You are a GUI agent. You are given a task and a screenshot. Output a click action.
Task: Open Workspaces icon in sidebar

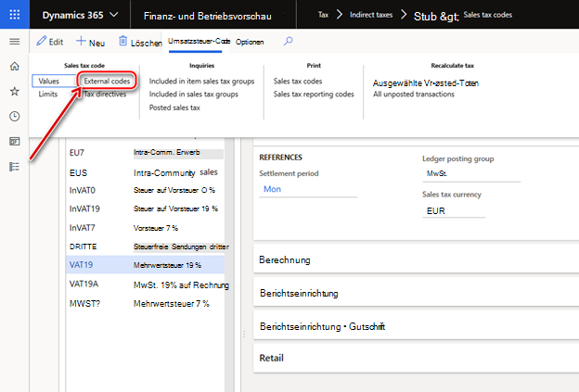15,141
